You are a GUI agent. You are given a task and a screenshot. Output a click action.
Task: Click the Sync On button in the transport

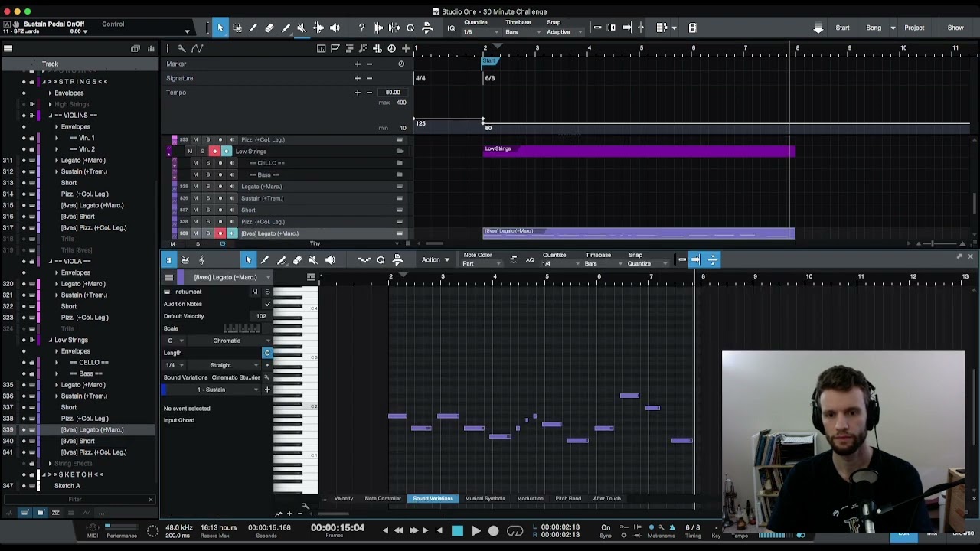tap(606, 527)
